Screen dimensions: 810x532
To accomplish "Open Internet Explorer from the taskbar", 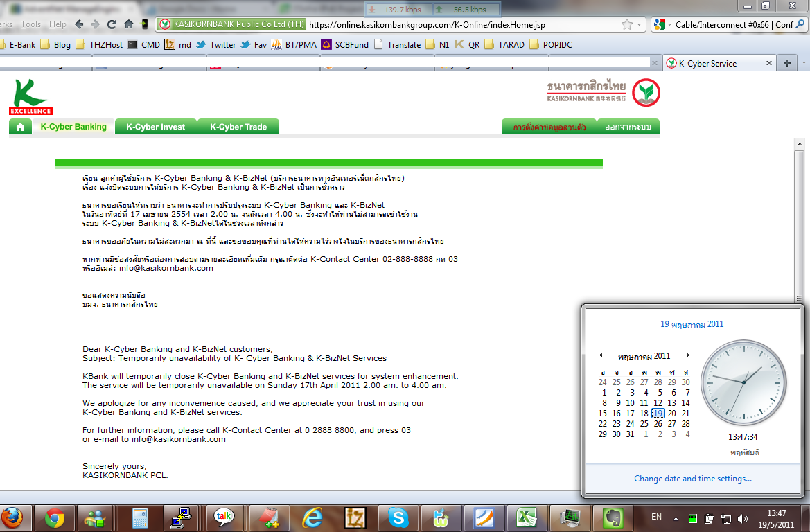I will coord(312,518).
